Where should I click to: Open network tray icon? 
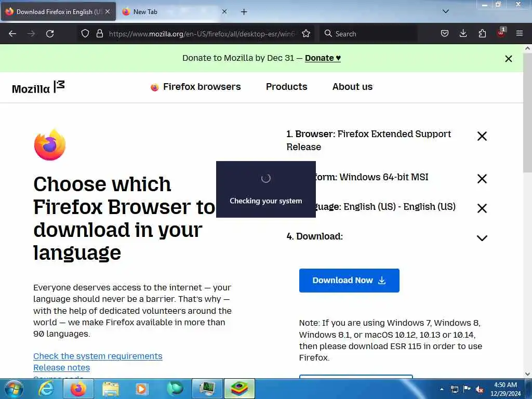[454, 389]
